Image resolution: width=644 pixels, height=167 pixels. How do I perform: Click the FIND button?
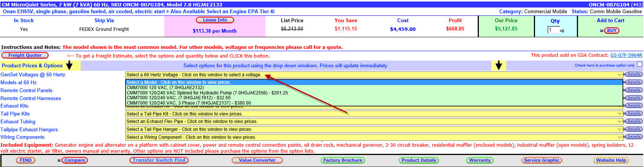[x=26, y=160]
